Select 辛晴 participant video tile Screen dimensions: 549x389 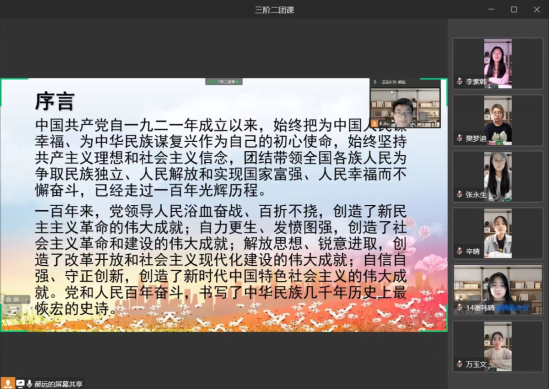point(498,233)
